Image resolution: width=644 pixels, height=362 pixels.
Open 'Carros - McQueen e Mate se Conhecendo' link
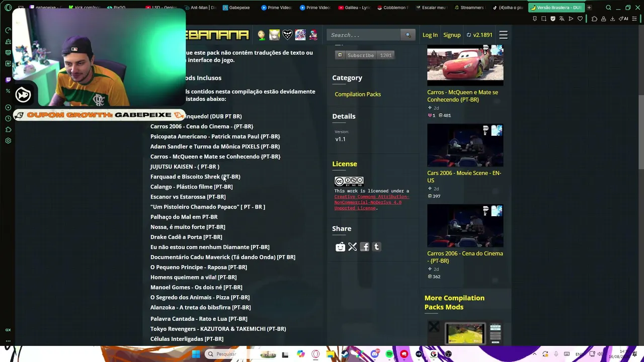tap(462, 96)
